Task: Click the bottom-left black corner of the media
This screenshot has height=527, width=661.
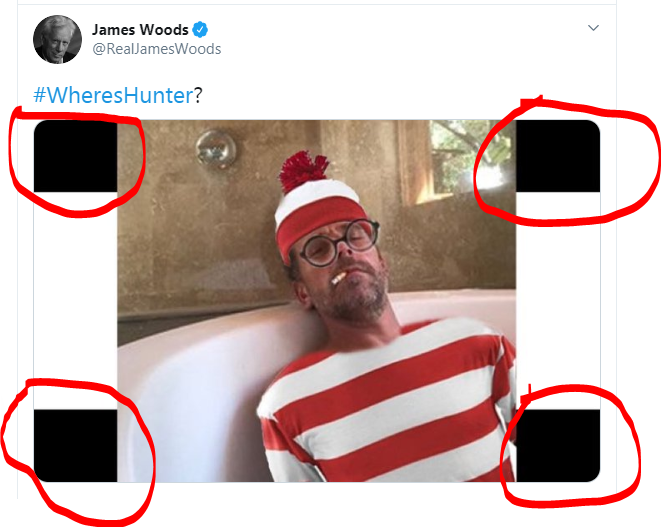Action: tap(75, 445)
